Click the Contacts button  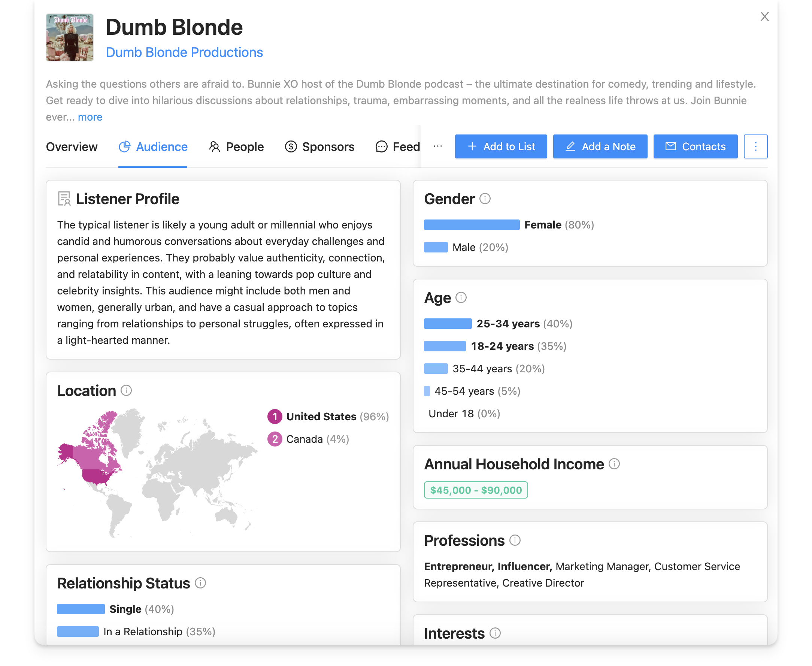pos(695,146)
